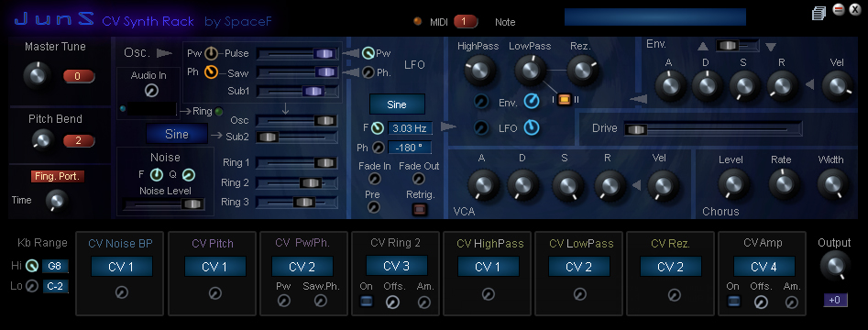
Task: Click the LFO Fade In knob
Action: click(x=375, y=179)
